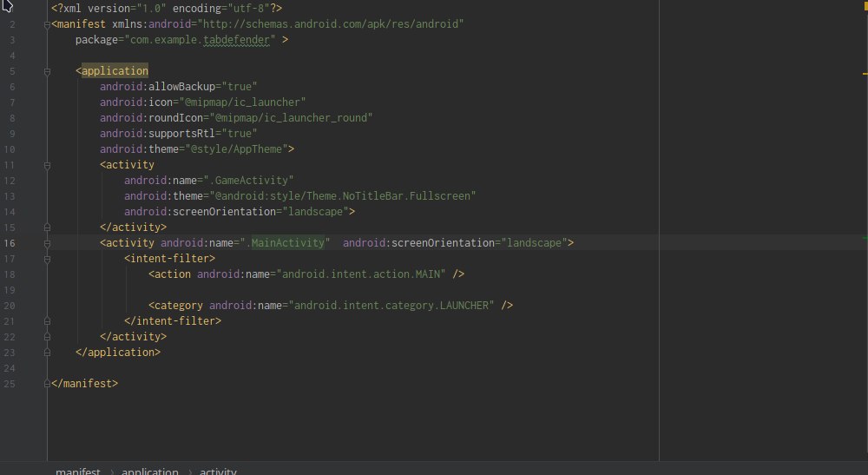Click the yellow warning stripe mark in the right gutter
The height and width of the screenshot is (475, 868).
(865, 73)
